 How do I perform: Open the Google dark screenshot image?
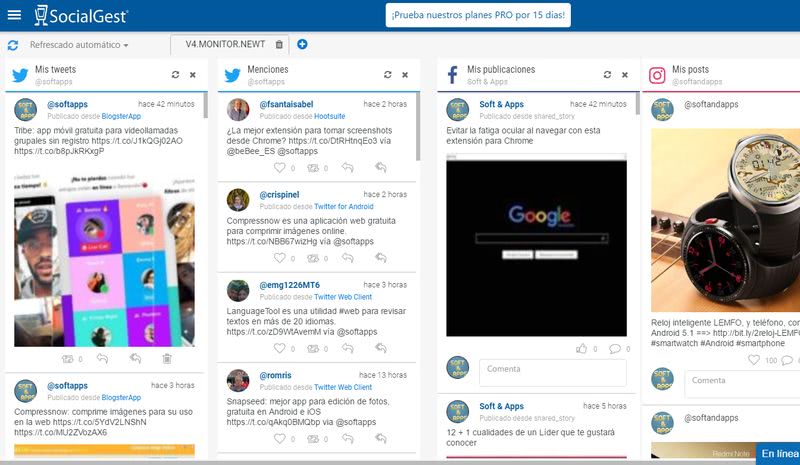(x=536, y=245)
